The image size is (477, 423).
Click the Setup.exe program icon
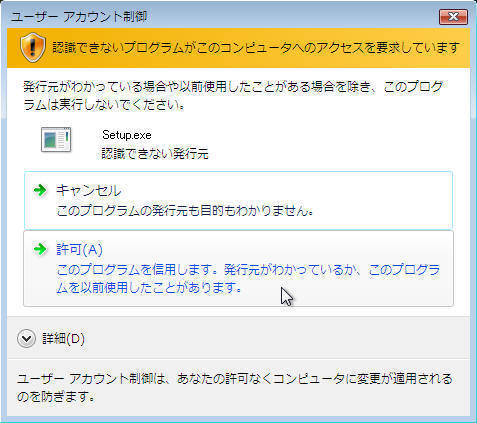[x=56, y=140]
